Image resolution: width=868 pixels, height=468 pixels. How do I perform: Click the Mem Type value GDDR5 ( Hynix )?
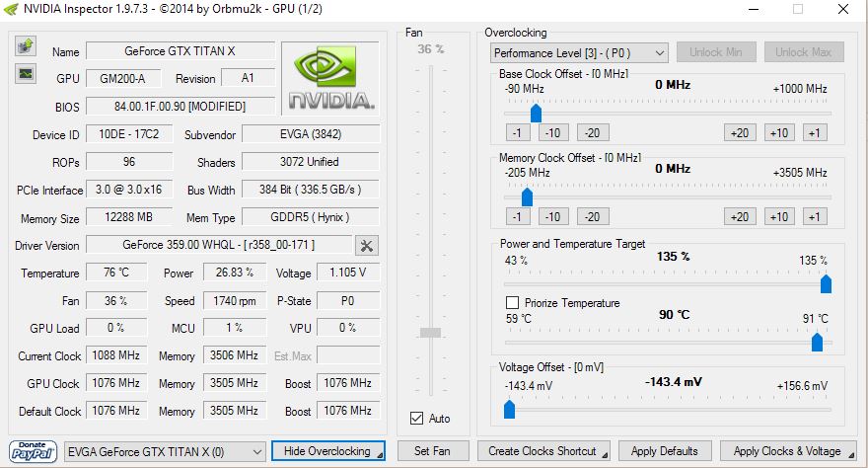(x=311, y=217)
